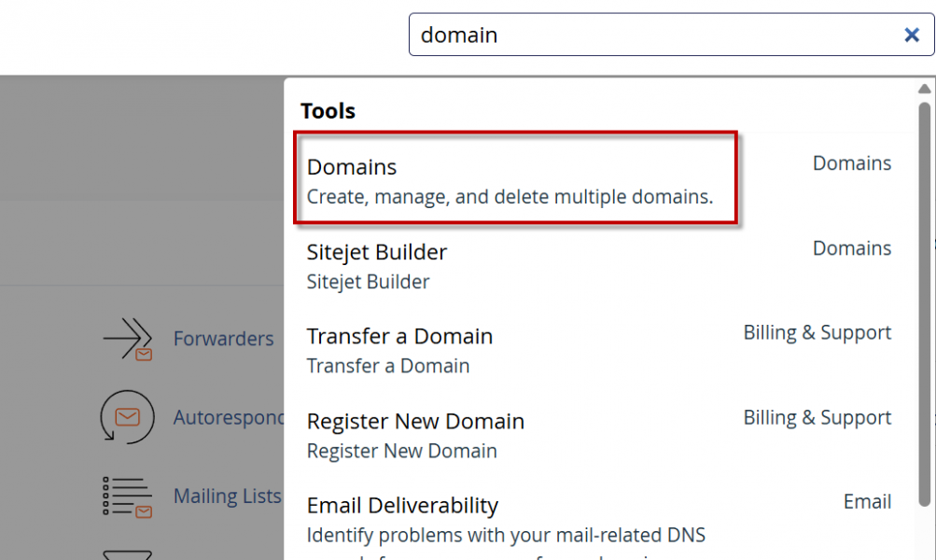Clear the search box with the X icon

coord(912,35)
